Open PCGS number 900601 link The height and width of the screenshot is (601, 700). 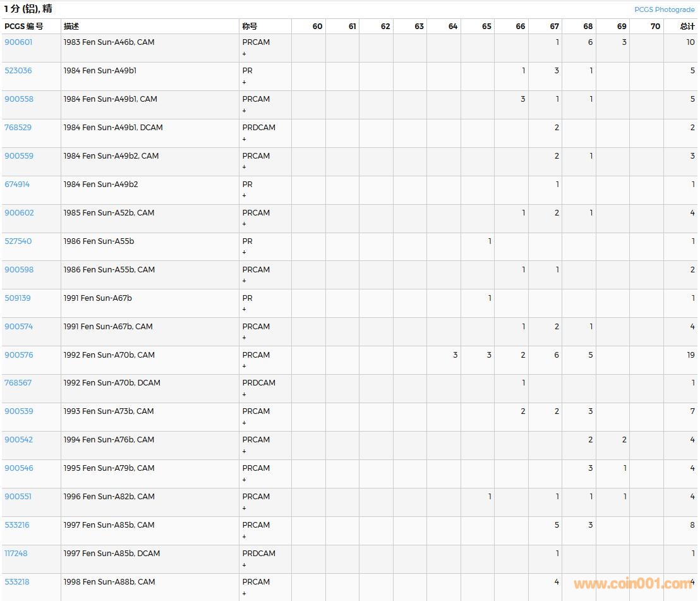(18, 42)
